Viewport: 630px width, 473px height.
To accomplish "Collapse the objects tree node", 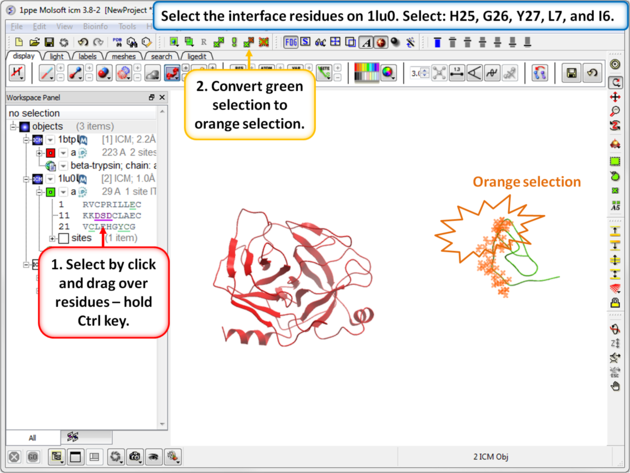I will click(x=14, y=127).
